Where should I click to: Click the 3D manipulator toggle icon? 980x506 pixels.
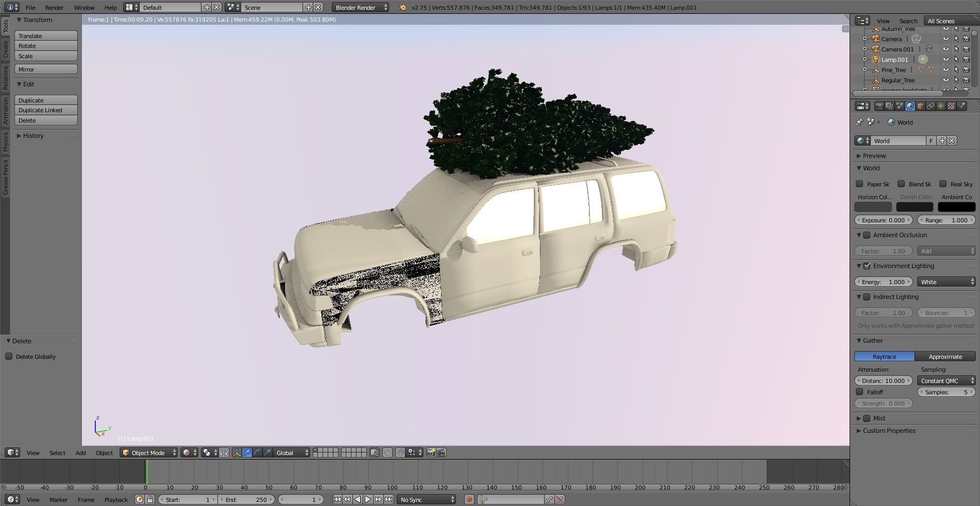point(236,452)
